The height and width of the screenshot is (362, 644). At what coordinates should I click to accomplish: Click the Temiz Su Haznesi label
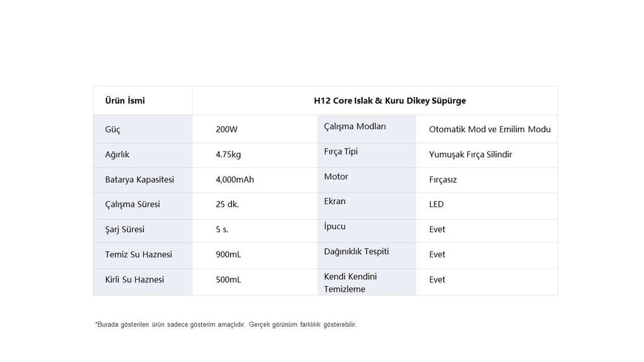(138, 254)
